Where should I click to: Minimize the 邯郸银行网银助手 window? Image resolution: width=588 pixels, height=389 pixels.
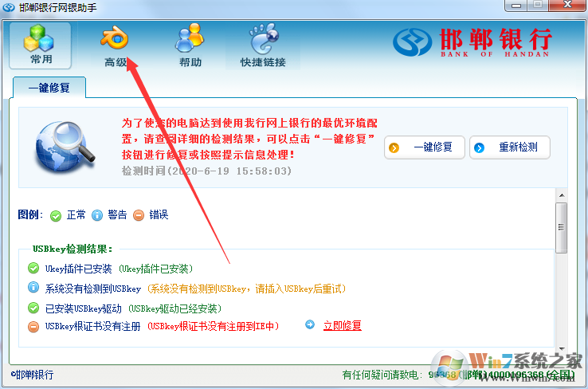click(x=516, y=6)
